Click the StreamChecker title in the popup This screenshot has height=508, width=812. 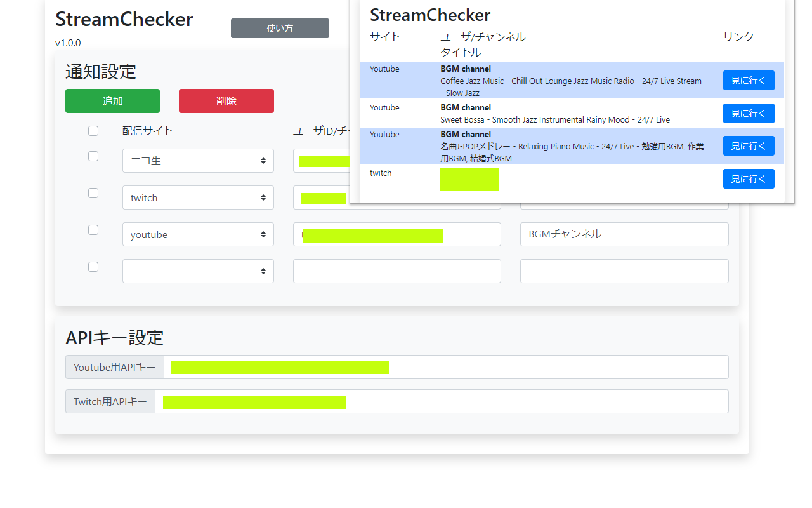point(430,15)
